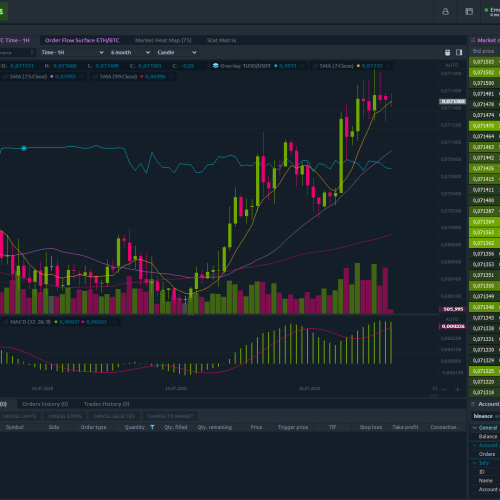Viewport: 500px width, 500px height.
Task: Toggle the mouse trading mode icon
Action: pos(447,52)
